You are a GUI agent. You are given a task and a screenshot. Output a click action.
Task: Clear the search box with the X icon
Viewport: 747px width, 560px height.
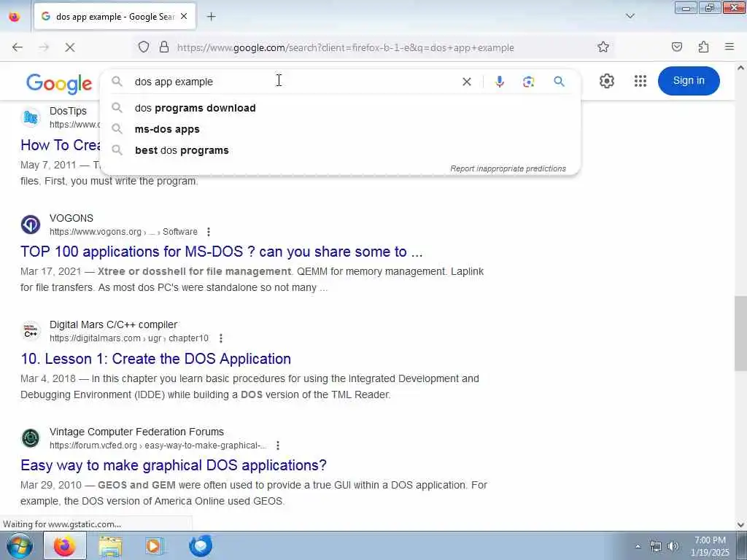click(467, 82)
